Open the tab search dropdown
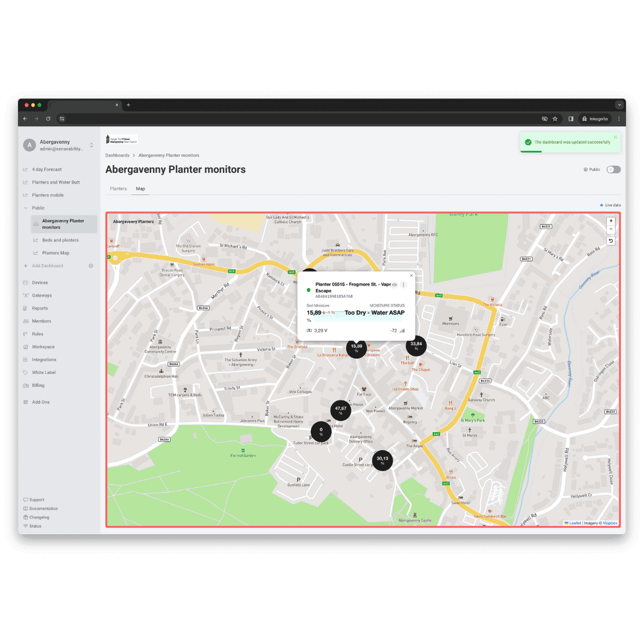This screenshot has height=644, width=644. (619, 105)
